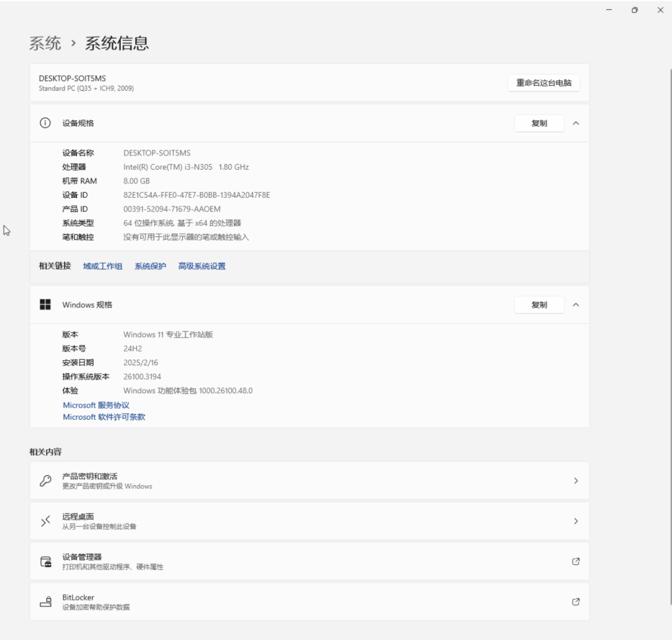
Task: Click the 没有可用于此显示器的笔或触控输入 text
Action: pyautogui.click(x=186, y=238)
